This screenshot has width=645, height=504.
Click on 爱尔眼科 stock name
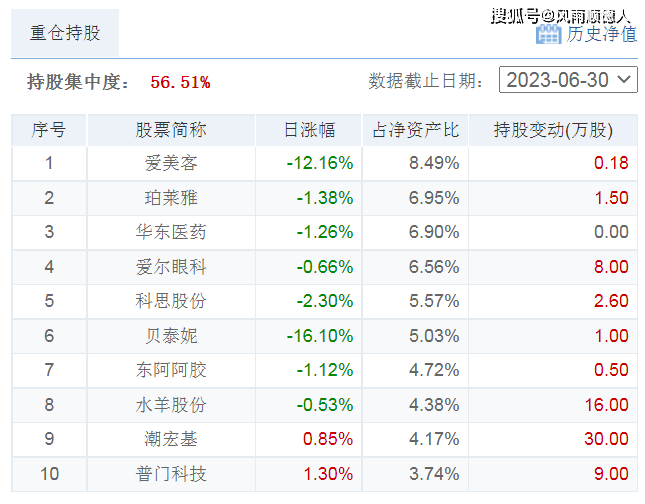pos(171,267)
